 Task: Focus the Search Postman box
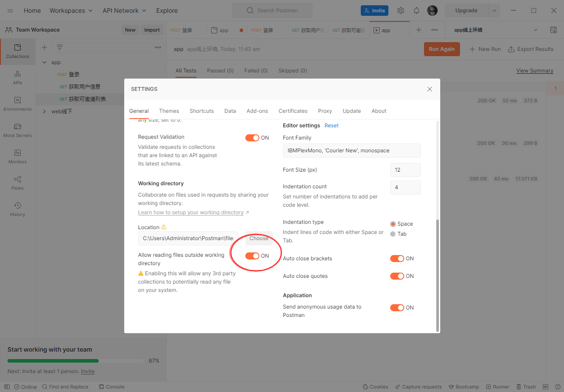click(x=273, y=11)
